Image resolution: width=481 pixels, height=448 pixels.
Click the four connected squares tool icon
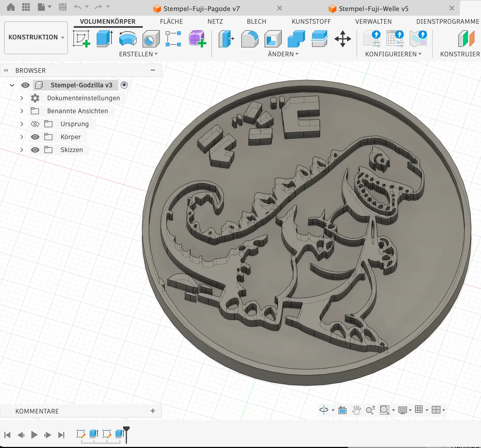173,38
